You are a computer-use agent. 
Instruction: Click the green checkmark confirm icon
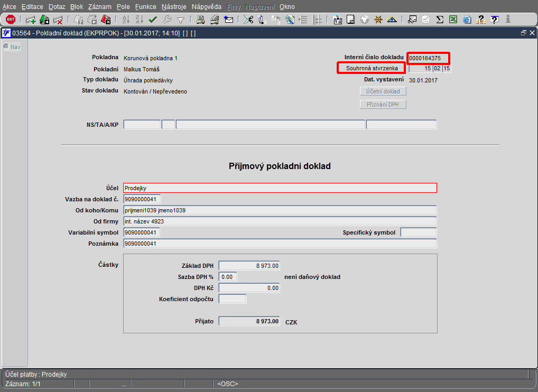tap(153, 20)
